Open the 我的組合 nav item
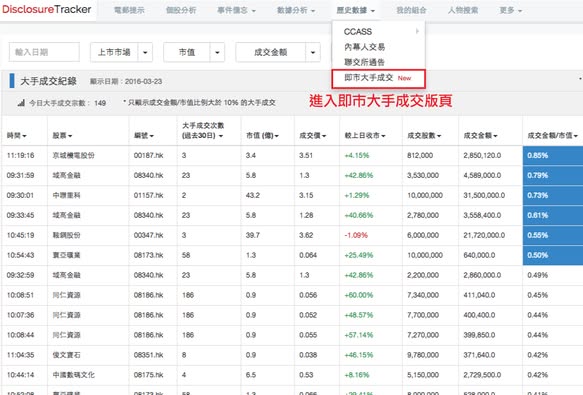This screenshot has height=395, width=583. click(x=411, y=10)
